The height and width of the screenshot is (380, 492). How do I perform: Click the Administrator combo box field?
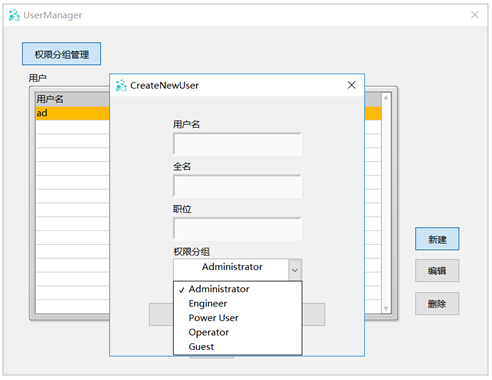(x=231, y=269)
